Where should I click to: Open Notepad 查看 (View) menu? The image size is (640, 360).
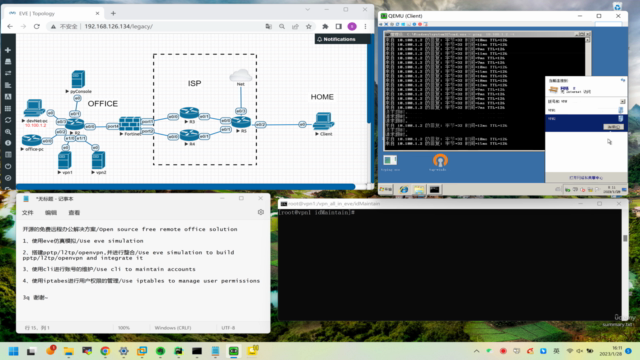[x=74, y=213]
